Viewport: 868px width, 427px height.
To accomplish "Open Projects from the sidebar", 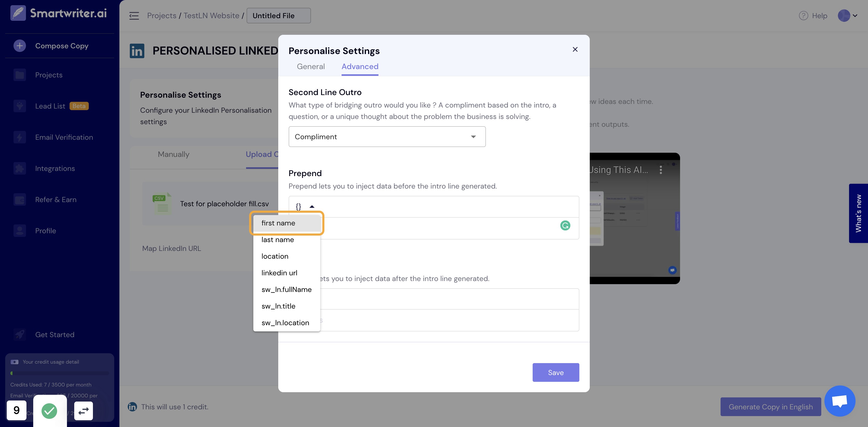I will tap(49, 75).
